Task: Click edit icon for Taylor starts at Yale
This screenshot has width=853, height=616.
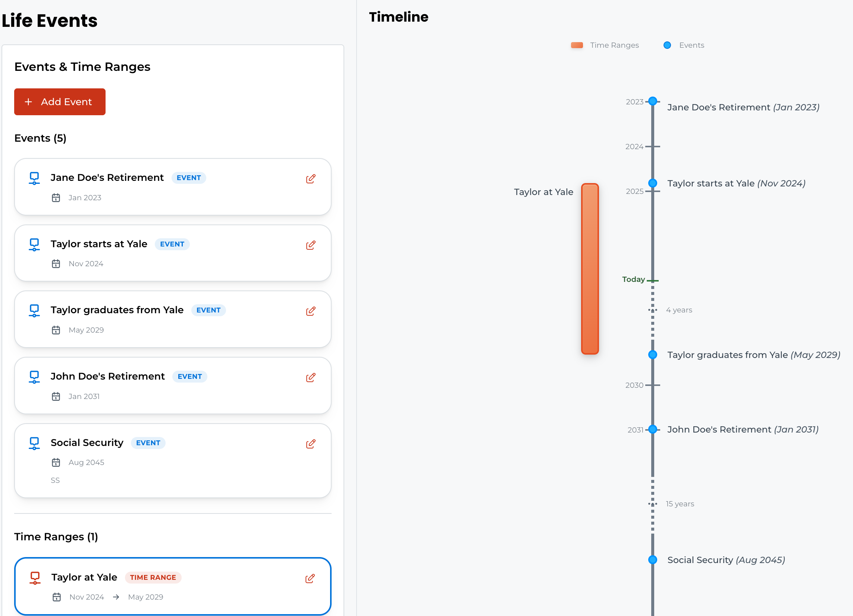Action: tap(310, 245)
